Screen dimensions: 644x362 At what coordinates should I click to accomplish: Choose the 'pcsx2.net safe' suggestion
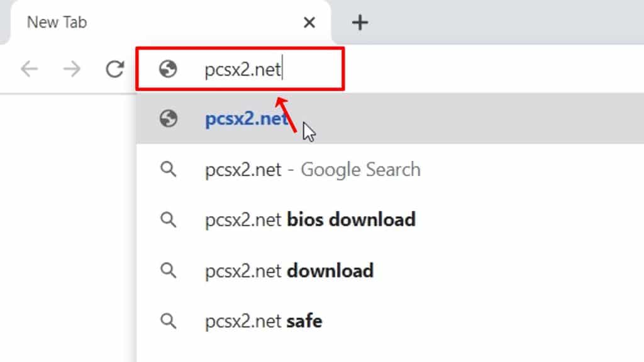(264, 321)
